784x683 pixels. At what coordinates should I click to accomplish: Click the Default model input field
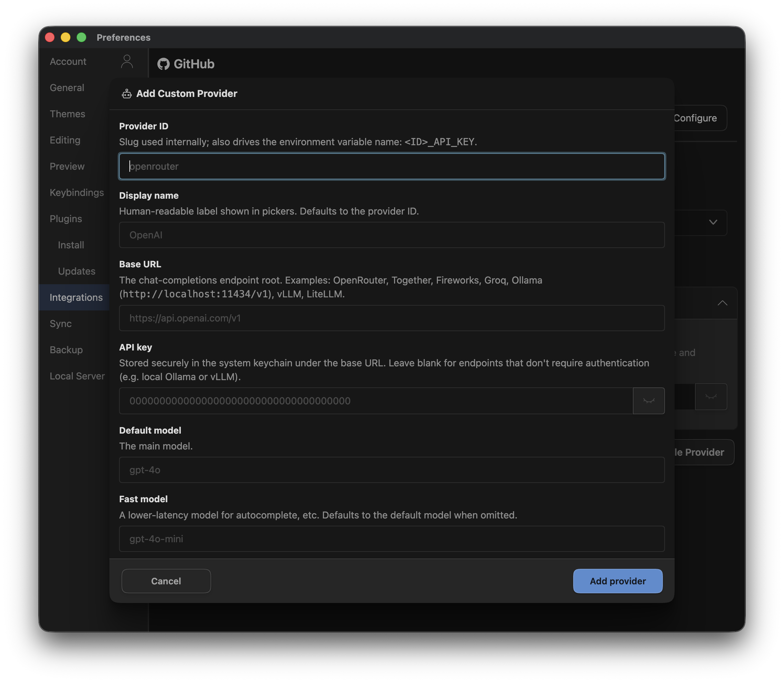392,470
